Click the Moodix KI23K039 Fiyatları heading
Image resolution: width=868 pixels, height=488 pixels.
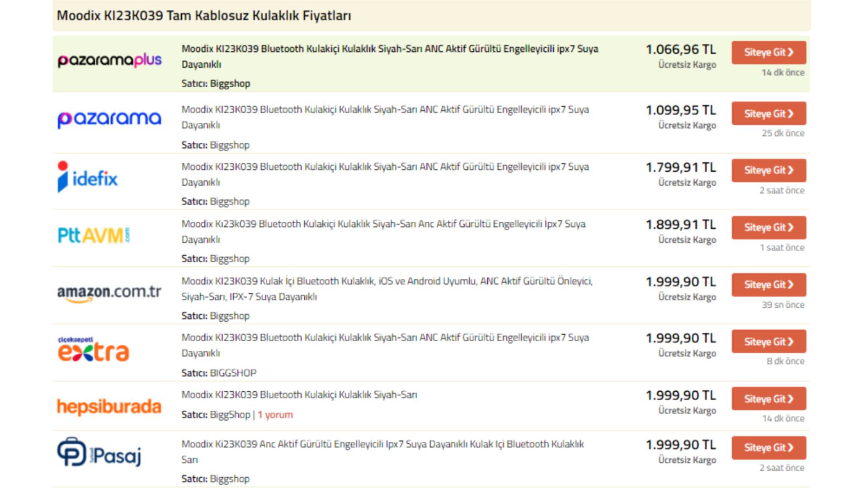204,16
